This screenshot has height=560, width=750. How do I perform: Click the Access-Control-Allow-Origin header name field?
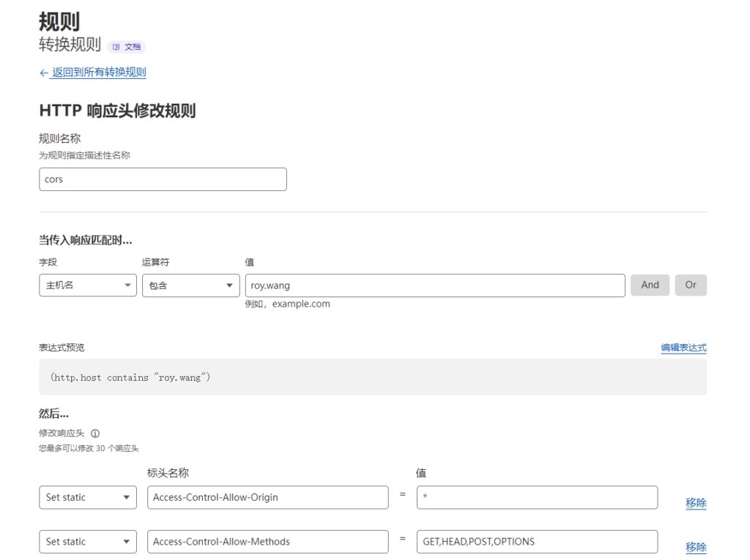tap(267, 498)
